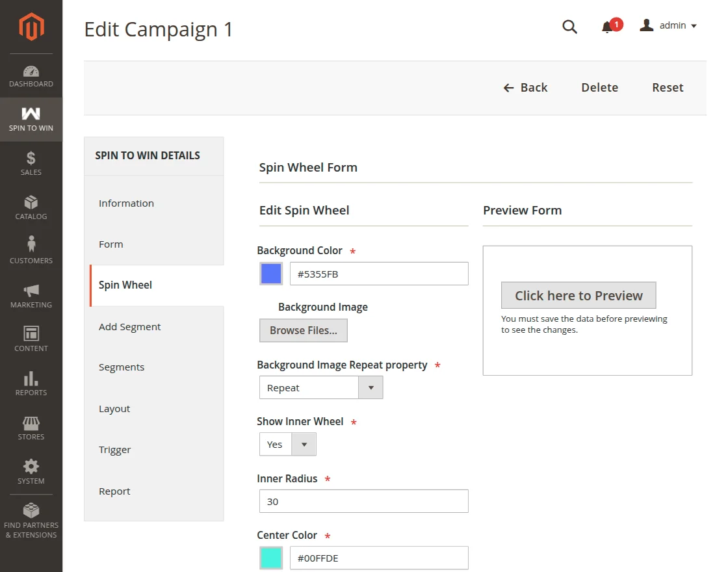Click the Browse Files button
The width and height of the screenshot is (728, 572).
click(304, 330)
